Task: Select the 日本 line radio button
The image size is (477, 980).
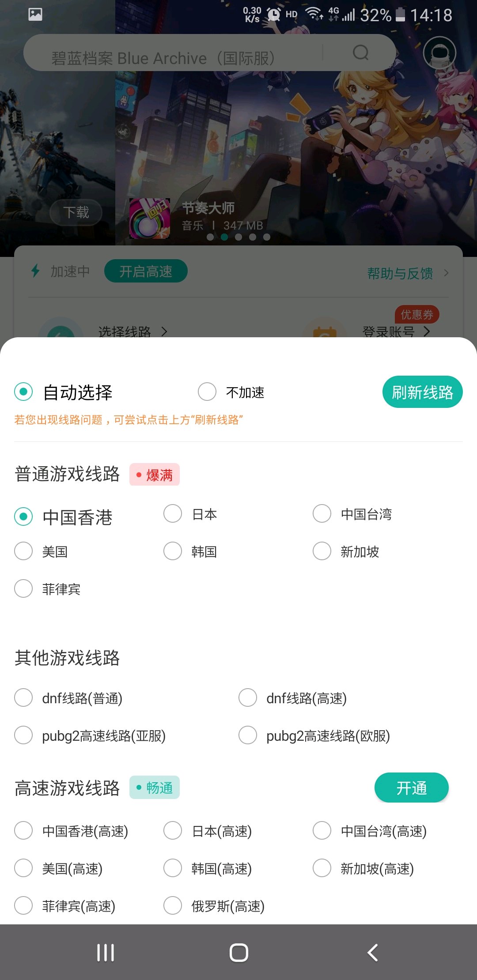Action: click(x=173, y=513)
